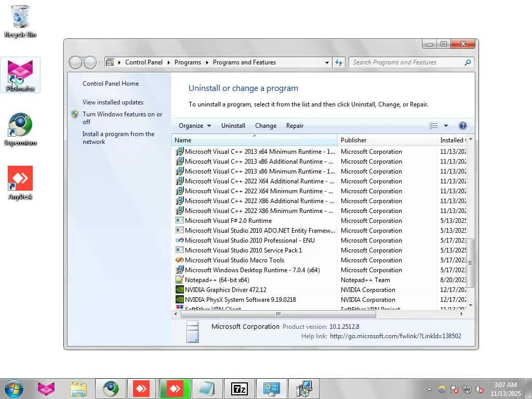Go to Programs in the breadcrumb
The height and width of the screenshot is (399, 532).
click(188, 62)
